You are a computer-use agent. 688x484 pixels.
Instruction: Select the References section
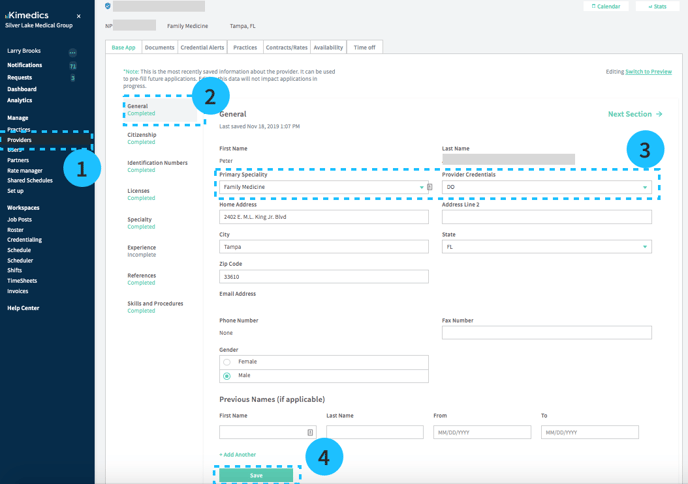click(x=142, y=279)
